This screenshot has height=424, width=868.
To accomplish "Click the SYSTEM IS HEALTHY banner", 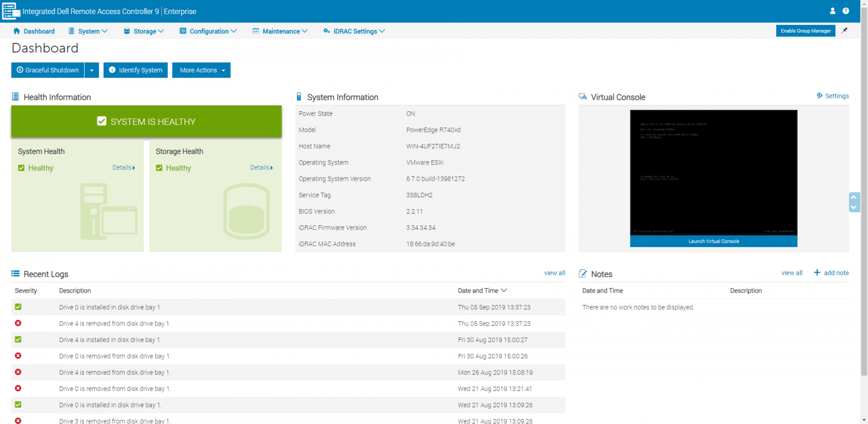I will pyautogui.click(x=146, y=121).
